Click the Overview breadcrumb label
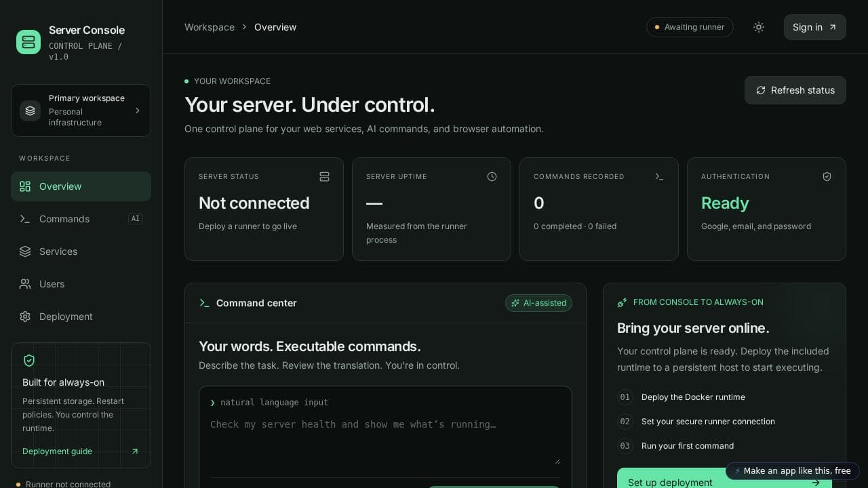Screen dimensions: 868x488 (x=275, y=27)
